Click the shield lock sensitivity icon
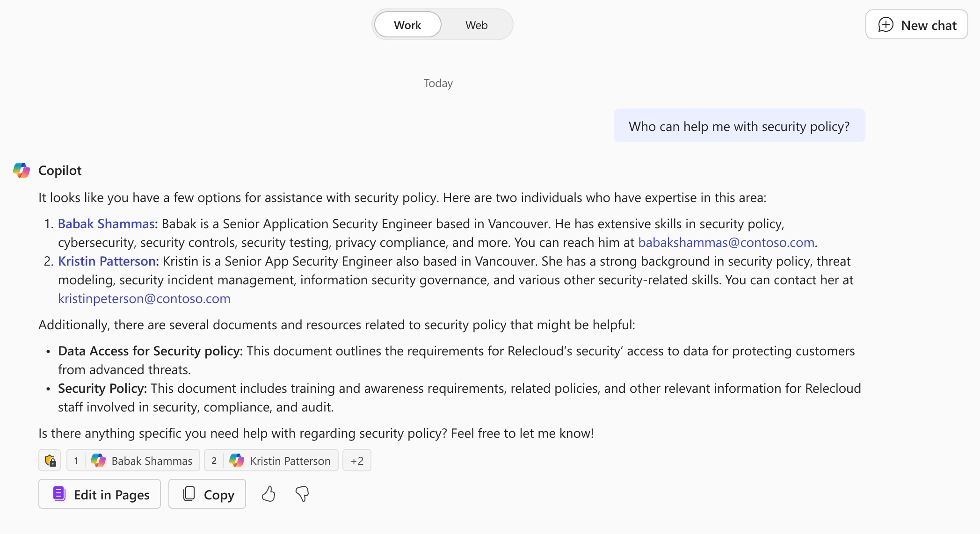Screen dimensions: 980x534 click(x=50, y=461)
